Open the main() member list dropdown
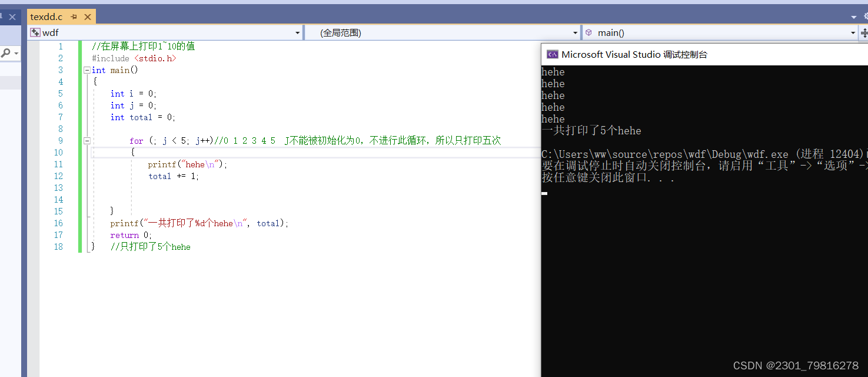 [853, 32]
